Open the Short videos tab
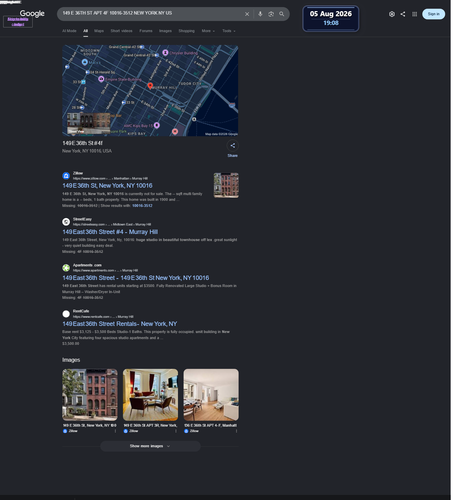This screenshot has height=500, width=456. click(121, 31)
